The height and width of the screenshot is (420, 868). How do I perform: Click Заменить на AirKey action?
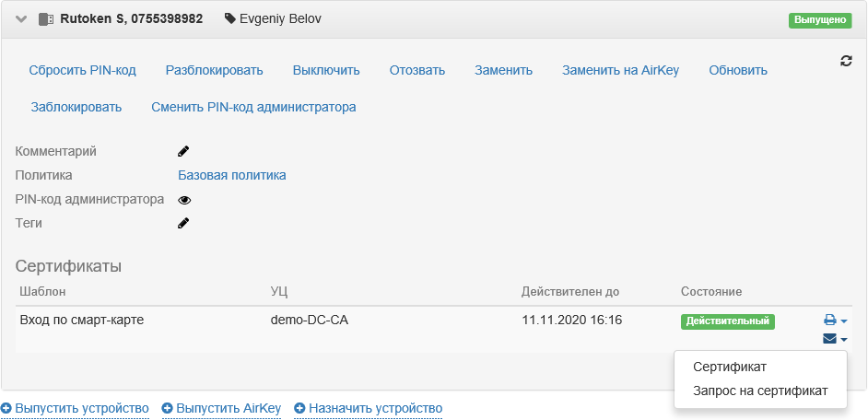point(620,70)
